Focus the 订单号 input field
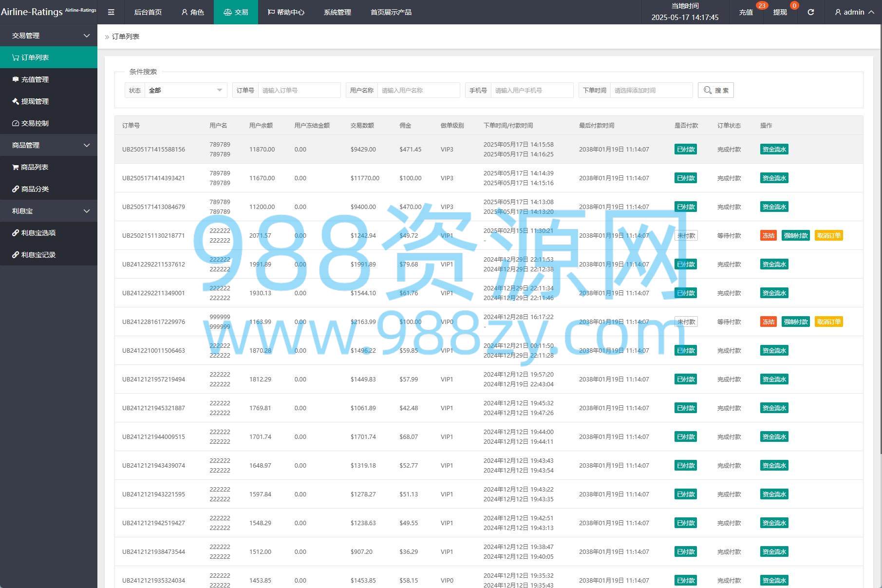Image resolution: width=882 pixels, height=588 pixels. point(299,90)
